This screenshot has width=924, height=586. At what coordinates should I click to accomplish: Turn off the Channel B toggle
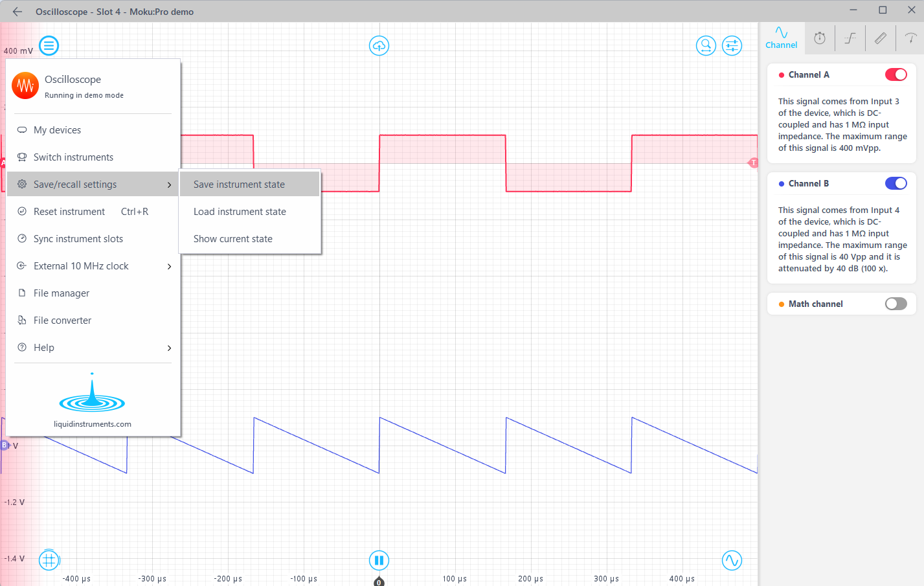896,183
